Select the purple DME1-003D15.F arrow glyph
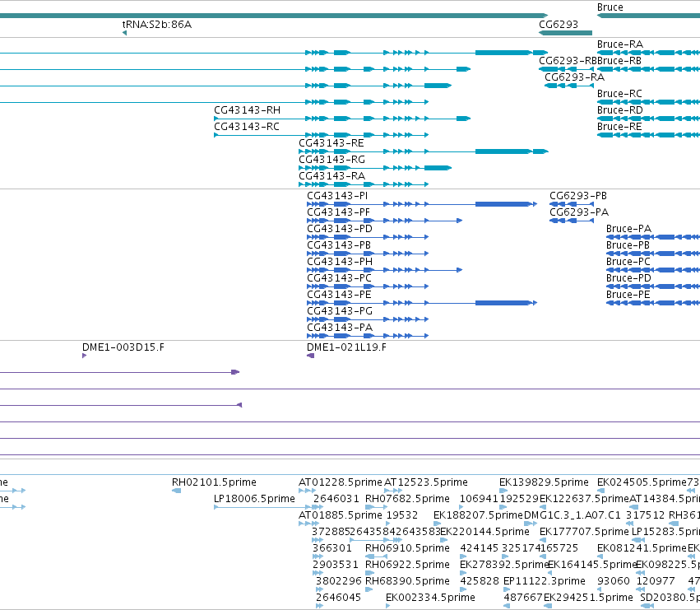 (x=85, y=356)
